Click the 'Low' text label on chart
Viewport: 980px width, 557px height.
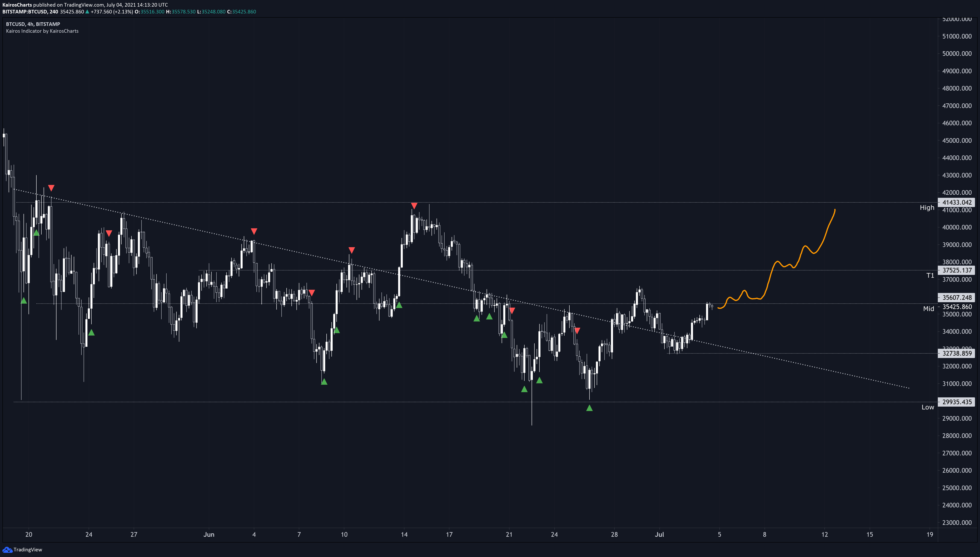click(x=928, y=407)
